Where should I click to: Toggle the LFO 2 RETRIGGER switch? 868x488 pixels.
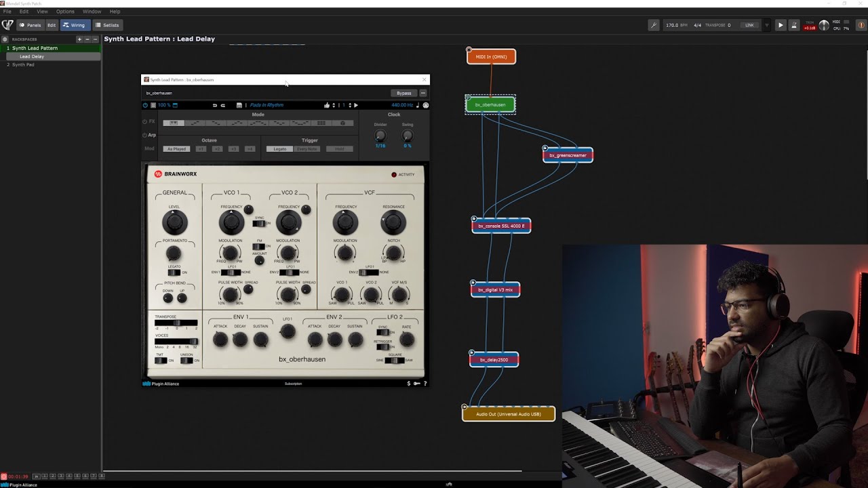pyautogui.click(x=382, y=347)
